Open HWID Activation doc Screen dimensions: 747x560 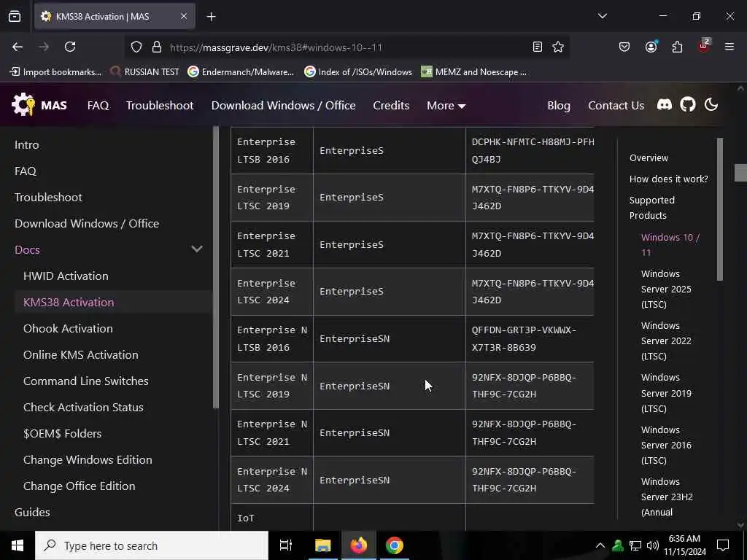click(x=66, y=276)
